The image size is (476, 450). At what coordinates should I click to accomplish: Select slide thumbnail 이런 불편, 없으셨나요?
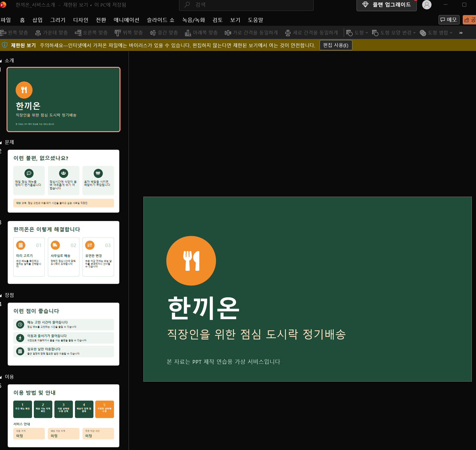64,181
